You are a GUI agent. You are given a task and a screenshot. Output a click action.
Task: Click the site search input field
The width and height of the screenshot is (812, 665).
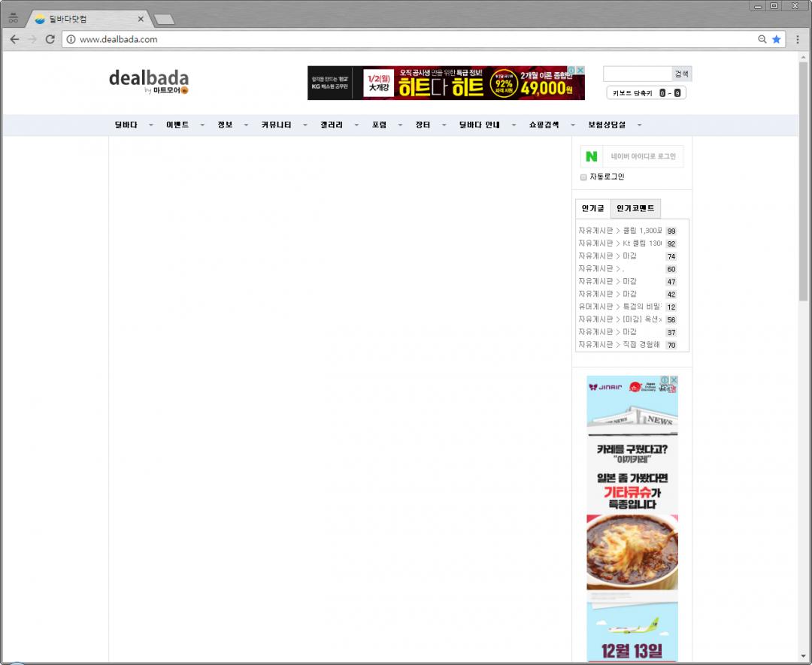click(637, 74)
